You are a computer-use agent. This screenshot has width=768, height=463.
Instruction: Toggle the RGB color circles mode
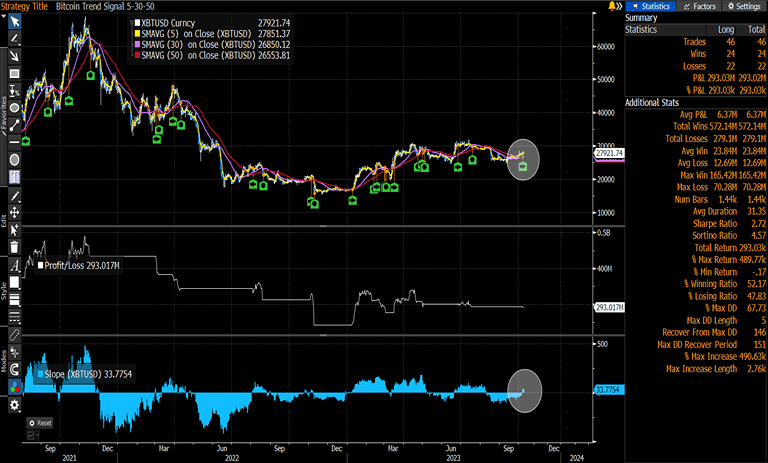[x=15, y=387]
